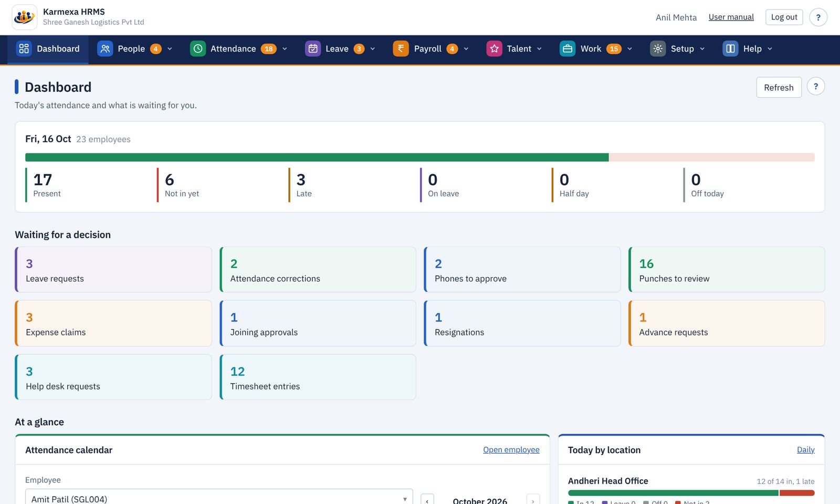Open the Dashboard page help question-mark icon

pyautogui.click(x=816, y=87)
